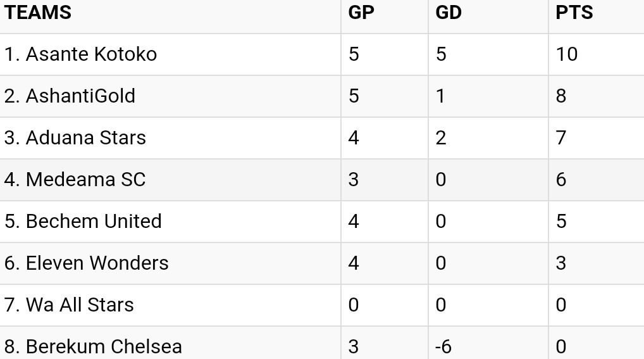
Task: Click AshantiGold's points value 8
Action: point(561,96)
